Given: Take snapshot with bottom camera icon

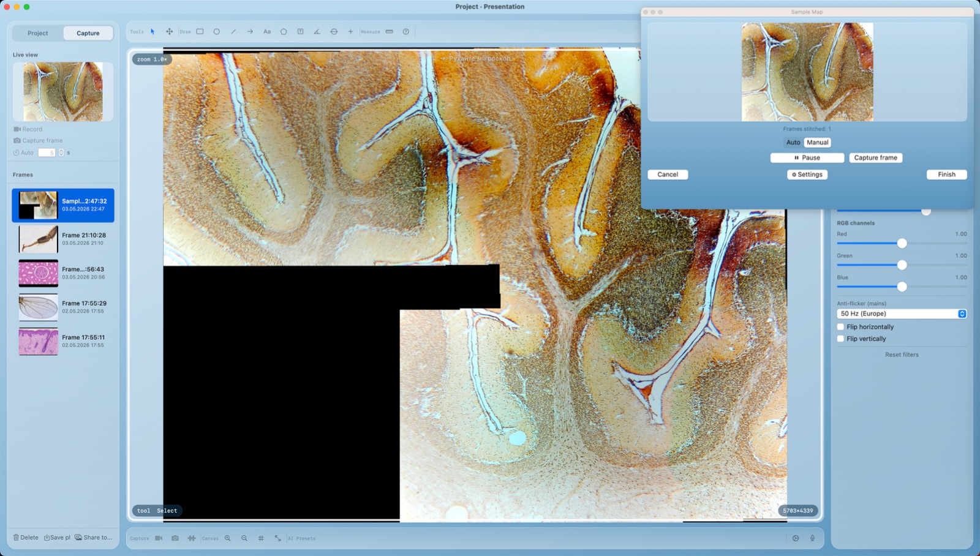Looking at the screenshot, I should (x=175, y=538).
